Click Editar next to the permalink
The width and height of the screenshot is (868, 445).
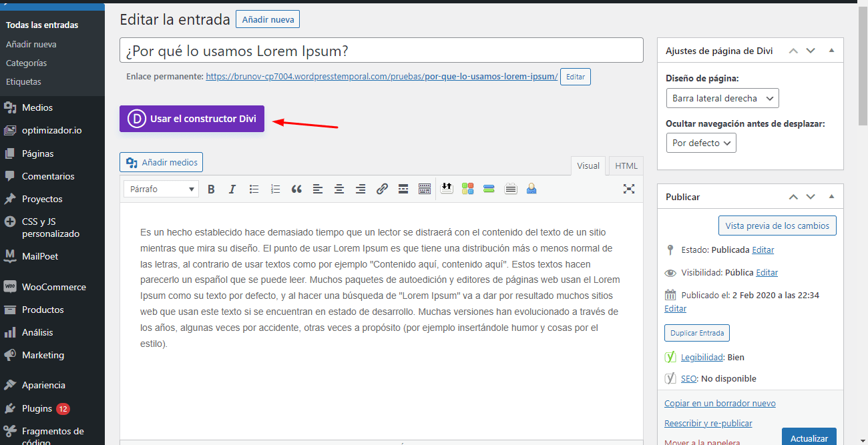click(x=576, y=77)
